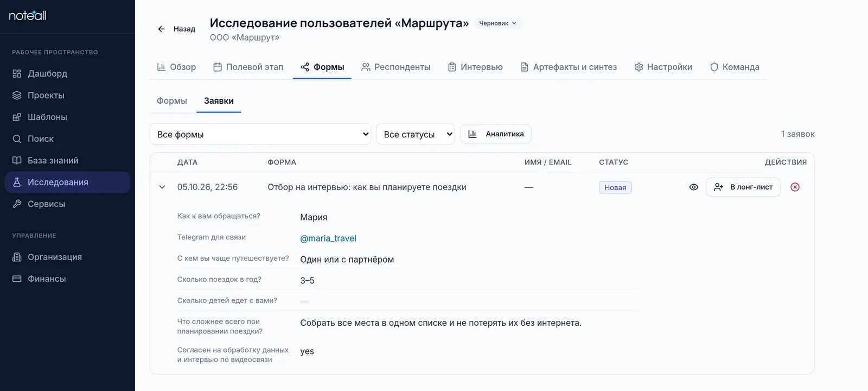Open Организация in the sidebar

67,257
